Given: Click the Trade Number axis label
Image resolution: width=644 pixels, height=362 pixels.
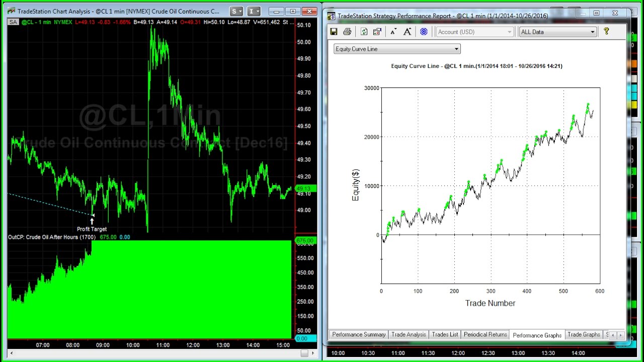Looking at the screenshot, I should tap(490, 303).
